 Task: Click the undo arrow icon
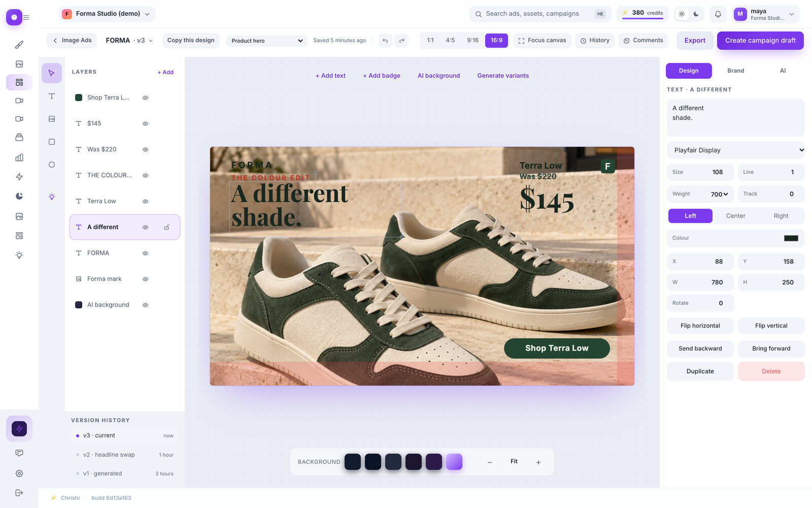coord(385,41)
